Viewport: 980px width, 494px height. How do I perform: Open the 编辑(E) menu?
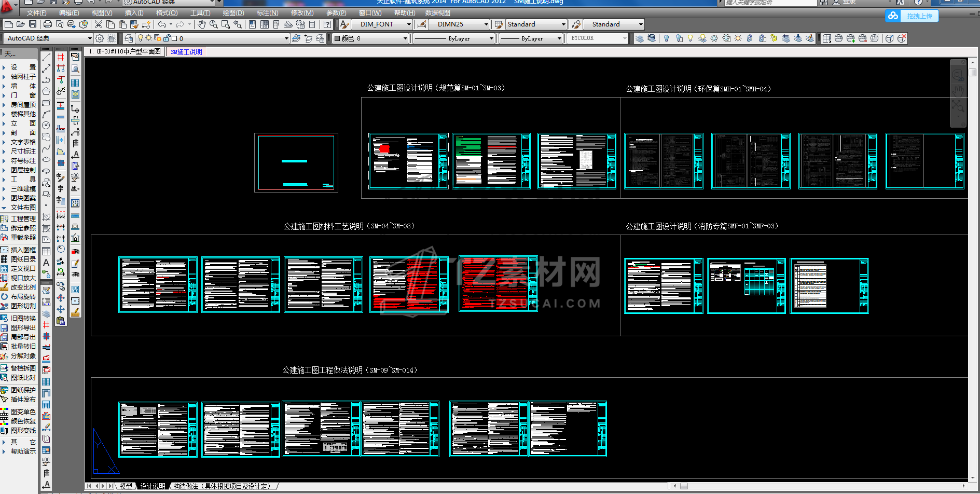69,13
